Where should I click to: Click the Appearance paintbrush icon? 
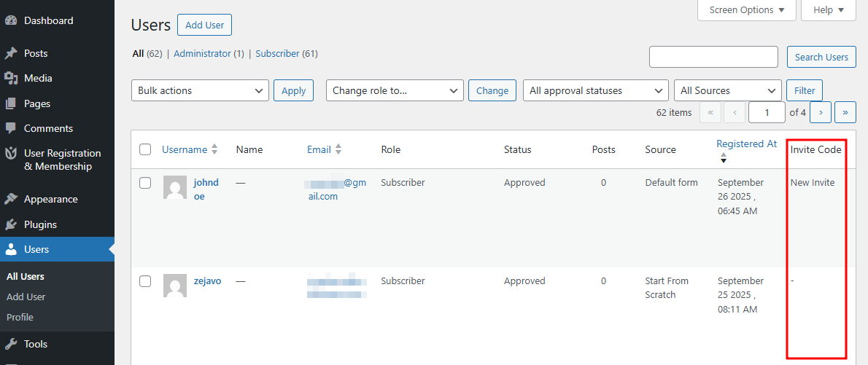tap(10, 200)
